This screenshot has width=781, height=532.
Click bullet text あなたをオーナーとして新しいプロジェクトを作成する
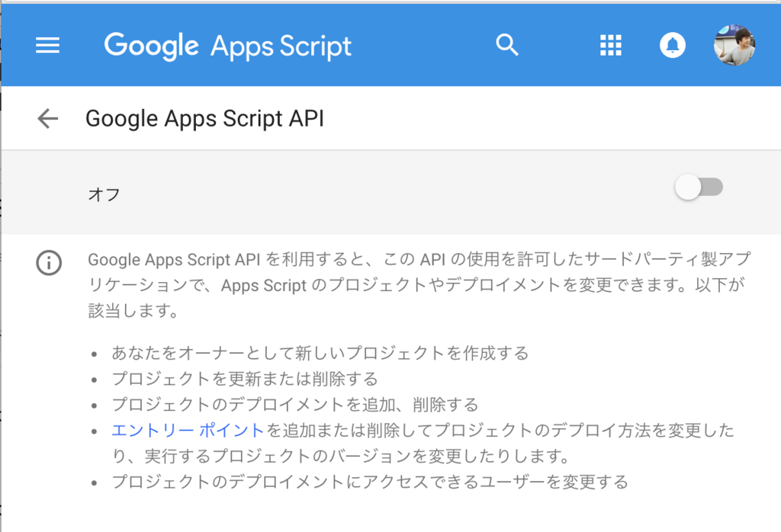320,353
